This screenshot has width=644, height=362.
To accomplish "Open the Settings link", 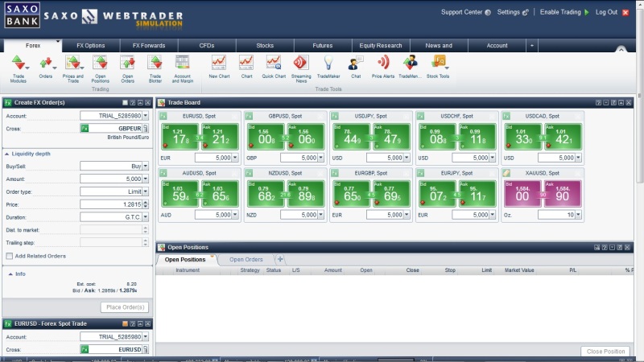I will pyautogui.click(x=509, y=12).
